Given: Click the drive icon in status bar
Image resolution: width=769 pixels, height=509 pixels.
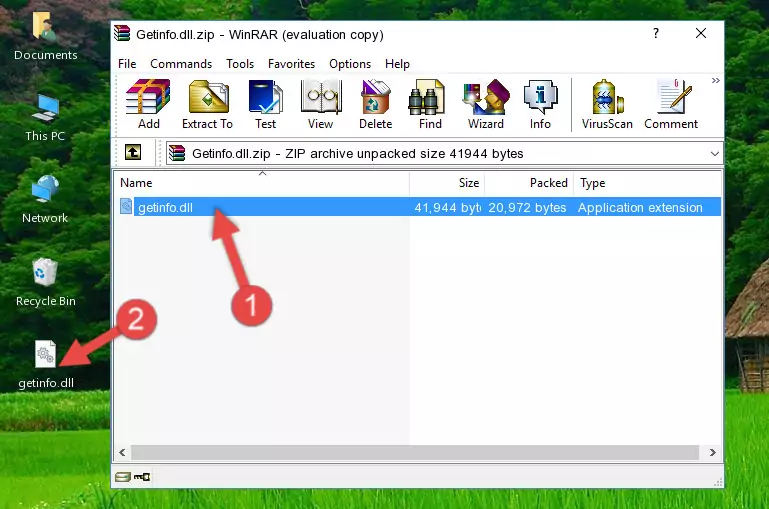Looking at the screenshot, I should coord(123,477).
